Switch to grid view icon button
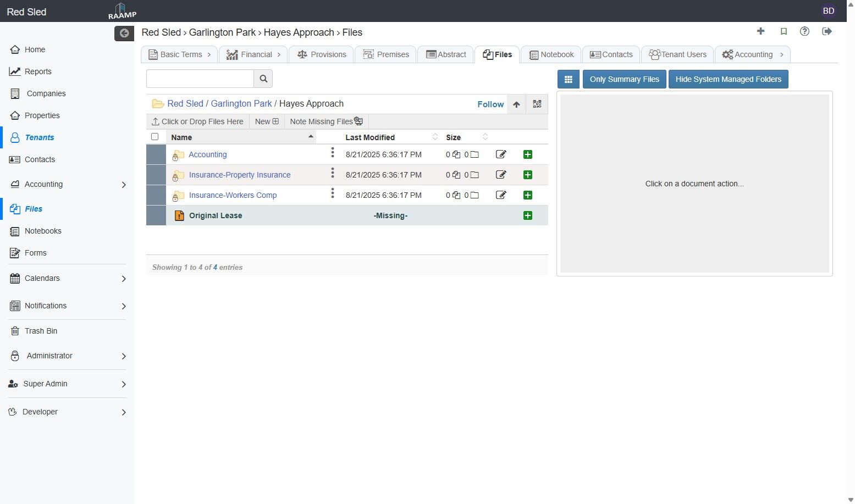The height and width of the screenshot is (504, 855). (x=569, y=79)
